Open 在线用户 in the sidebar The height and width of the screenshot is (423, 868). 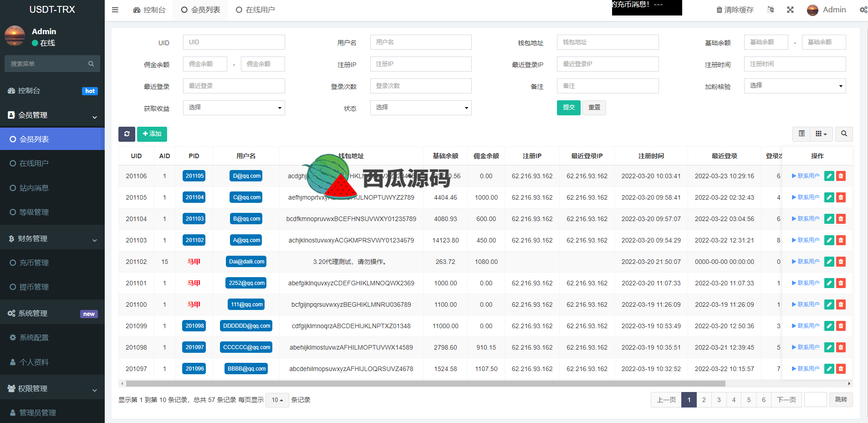tap(52, 163)
